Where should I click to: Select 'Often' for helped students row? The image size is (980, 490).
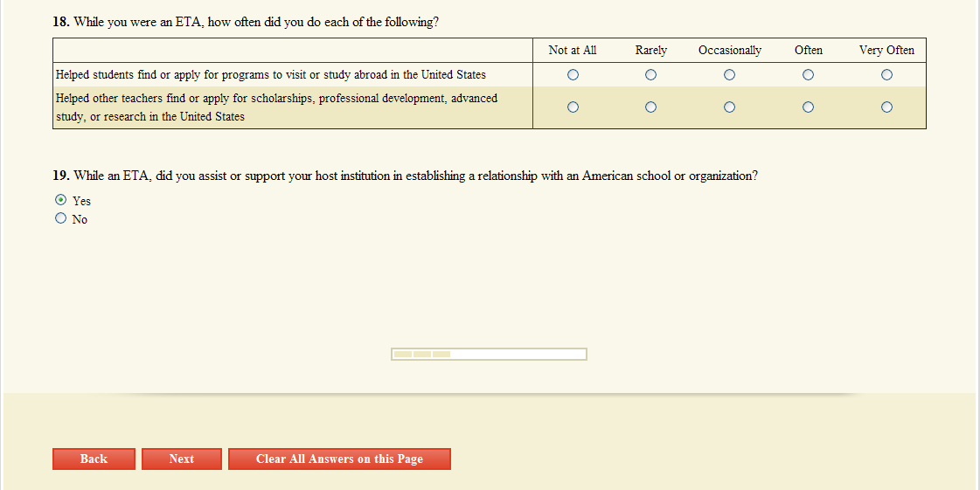tap(808, 75)
